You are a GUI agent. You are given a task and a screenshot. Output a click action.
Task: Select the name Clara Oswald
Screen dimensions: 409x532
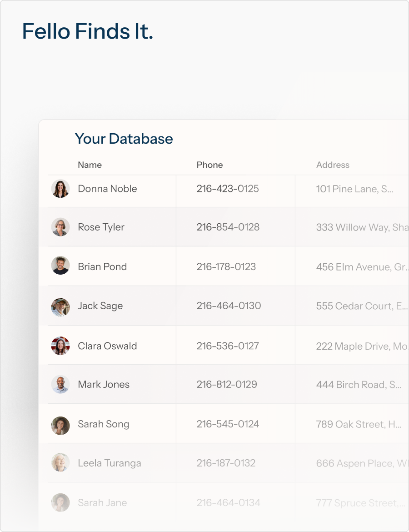pos(108,346)
